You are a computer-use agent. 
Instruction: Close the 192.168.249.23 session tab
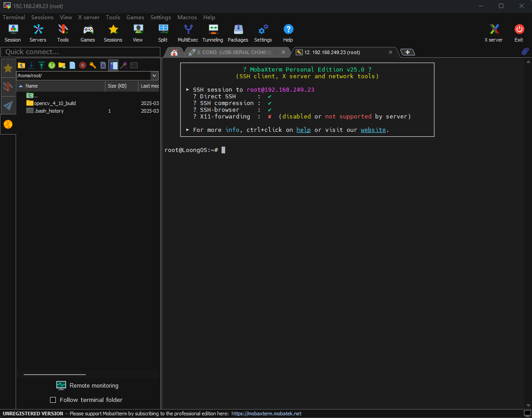click(390, 52)
